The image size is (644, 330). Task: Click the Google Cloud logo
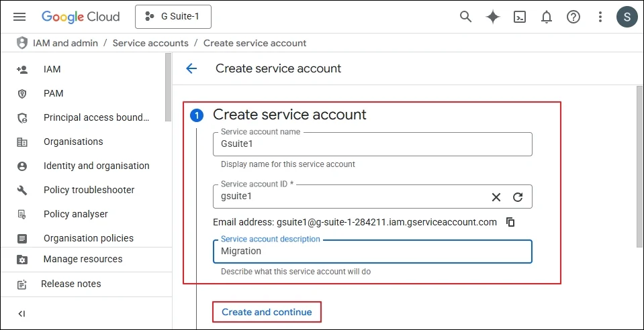click(81, 17)
